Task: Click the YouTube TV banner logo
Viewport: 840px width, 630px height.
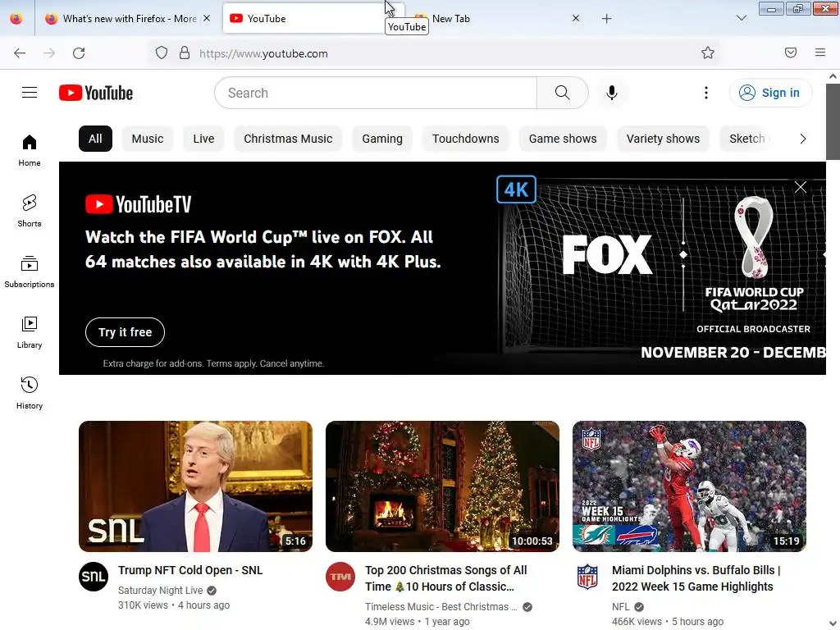Action: (138, 204)
